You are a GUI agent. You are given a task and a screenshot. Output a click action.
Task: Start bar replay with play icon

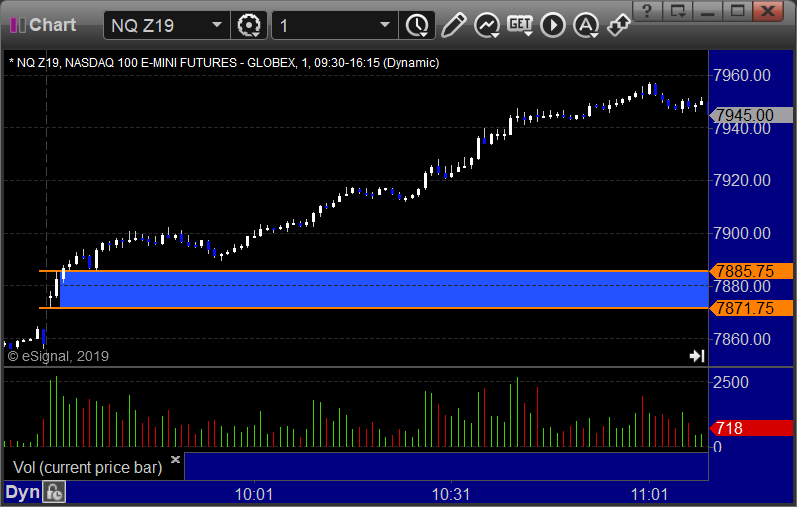tap(553, 25)
